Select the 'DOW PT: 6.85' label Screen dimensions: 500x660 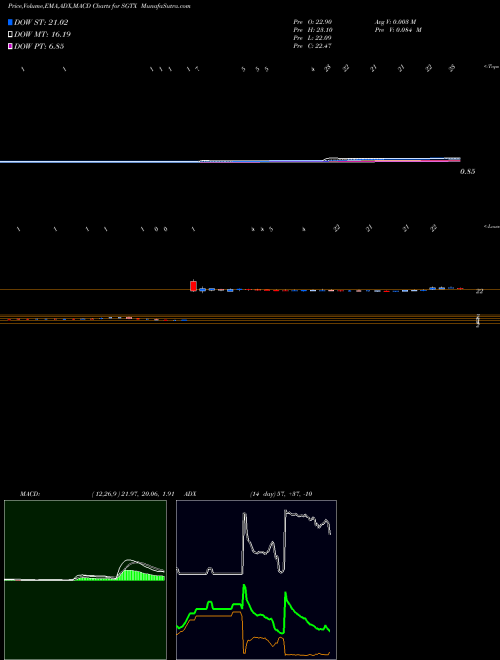(x=39, y=46)
